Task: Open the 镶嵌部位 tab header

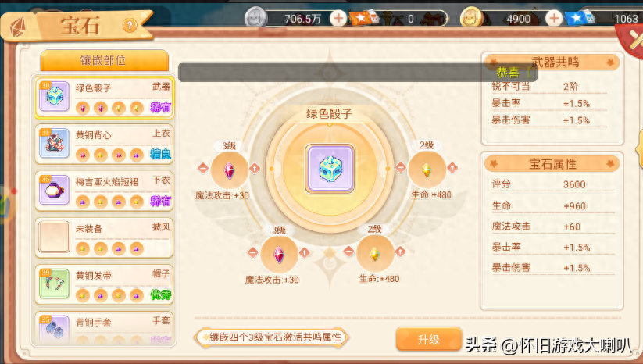Action: [104, 61]
